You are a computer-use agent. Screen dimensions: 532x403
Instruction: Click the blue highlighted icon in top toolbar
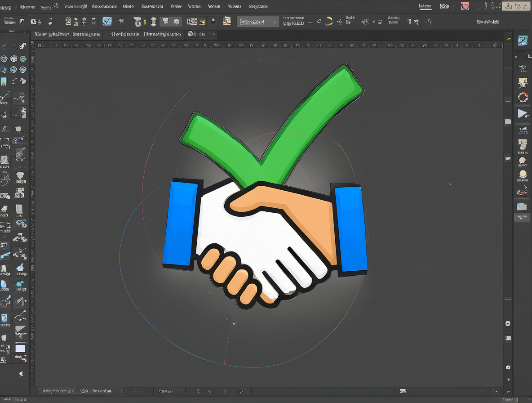[x=107, y=22]
